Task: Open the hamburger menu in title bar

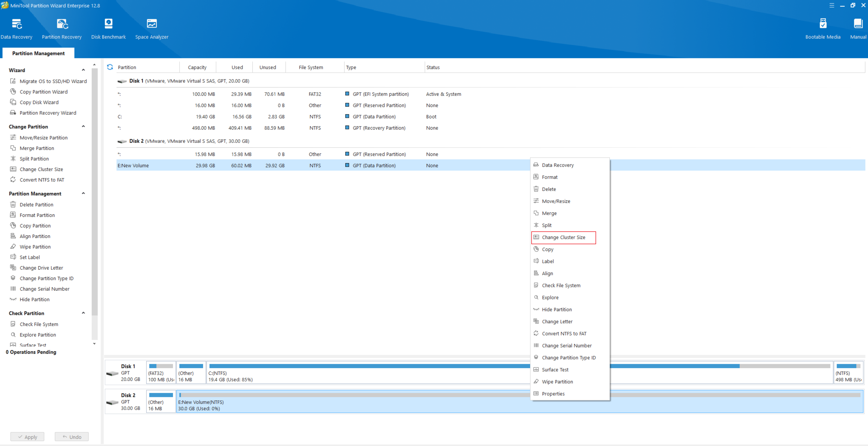Action: point(832,5)
